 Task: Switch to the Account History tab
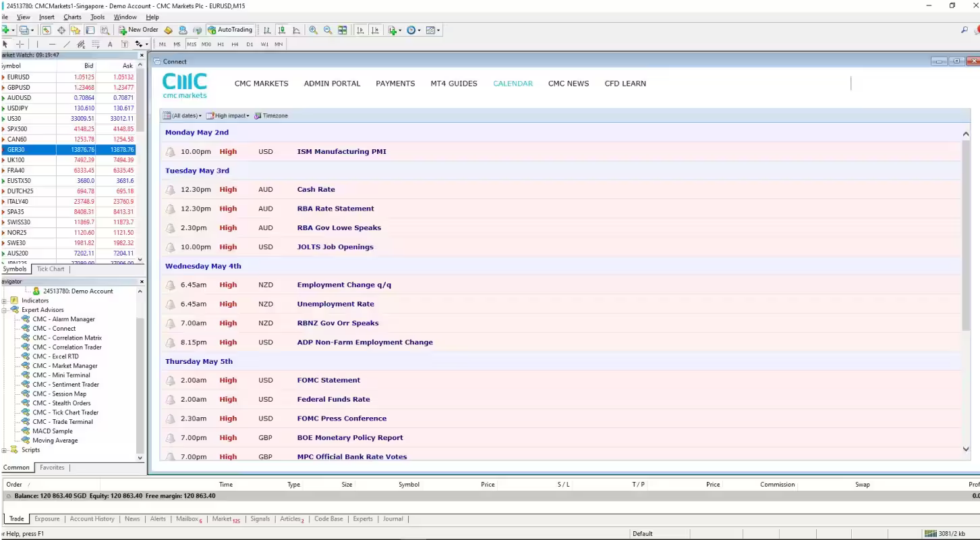click(92, 519)
